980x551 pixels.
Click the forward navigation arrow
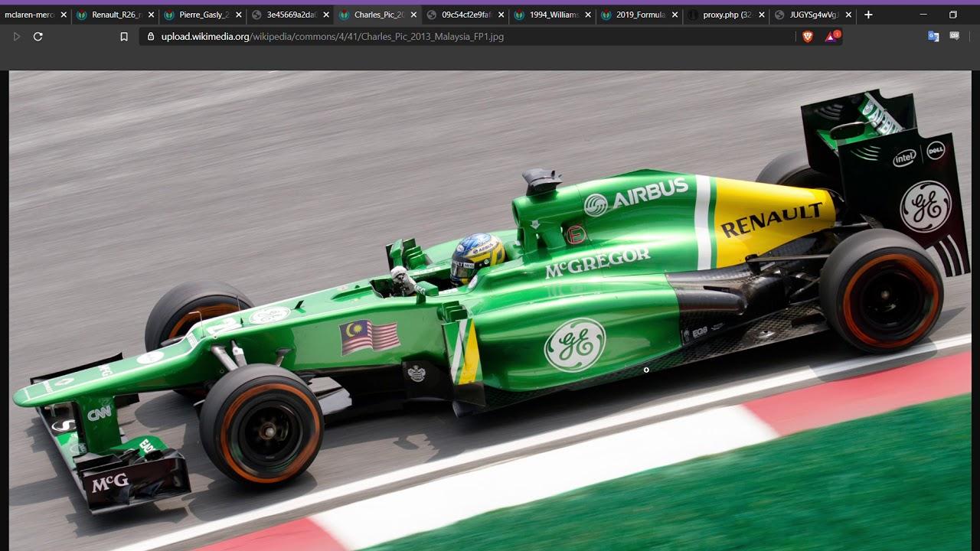coord(17,36)
